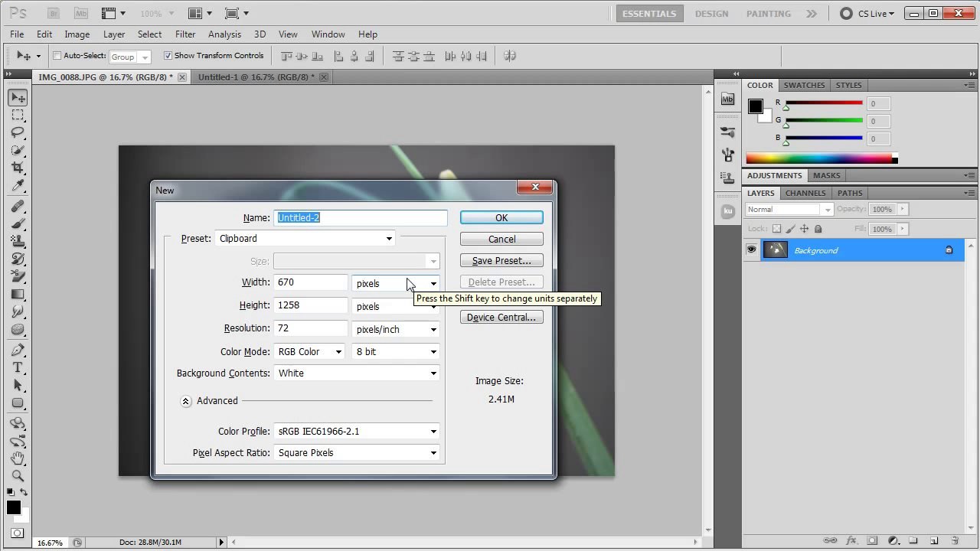980x551 pixels.
Task: Open the Resolution units pixels/inch dropdown
Action: [x=396, y=330]
